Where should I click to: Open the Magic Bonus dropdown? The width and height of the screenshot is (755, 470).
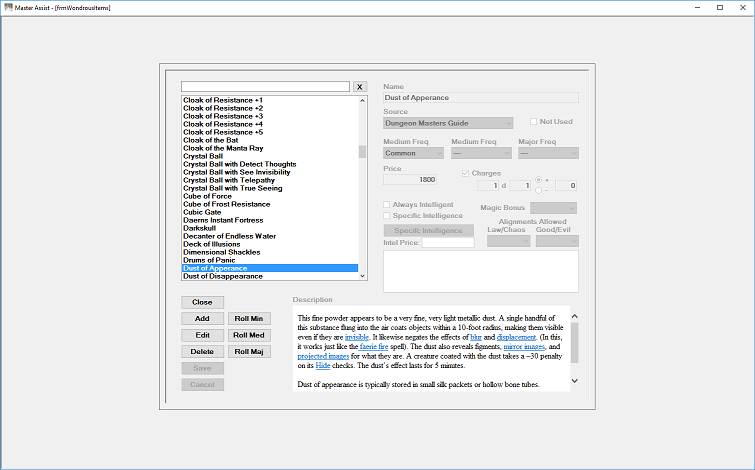click(x=553, y=208)
